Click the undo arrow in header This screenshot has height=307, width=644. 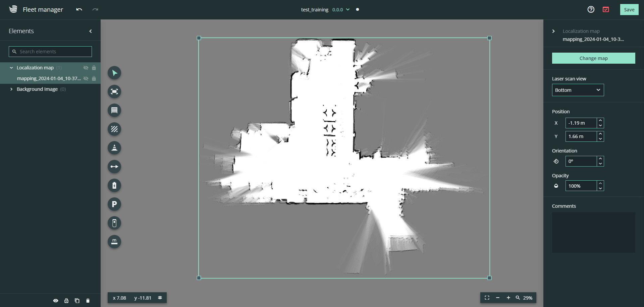pyautogui.click(x=79, y=10)
